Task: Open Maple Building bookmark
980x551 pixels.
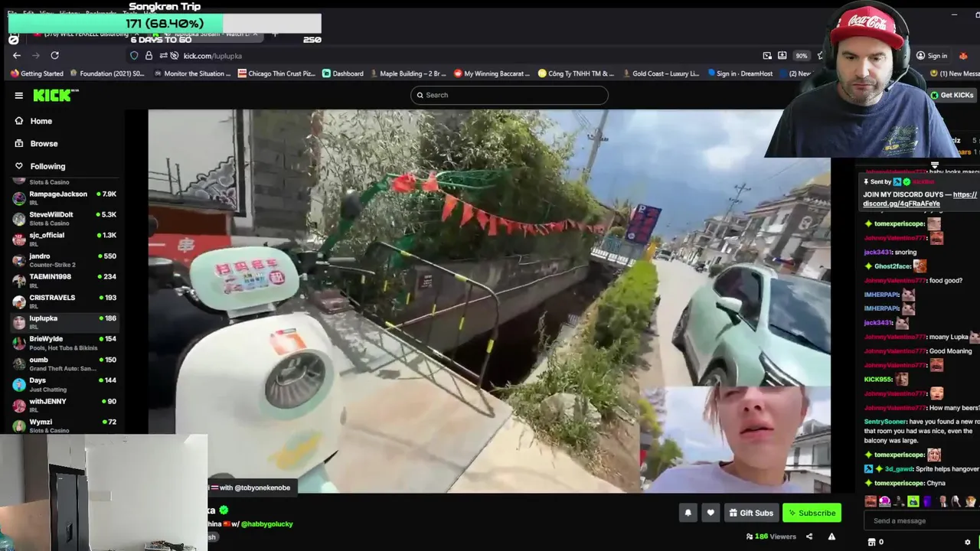Action: tap(408, 73)
